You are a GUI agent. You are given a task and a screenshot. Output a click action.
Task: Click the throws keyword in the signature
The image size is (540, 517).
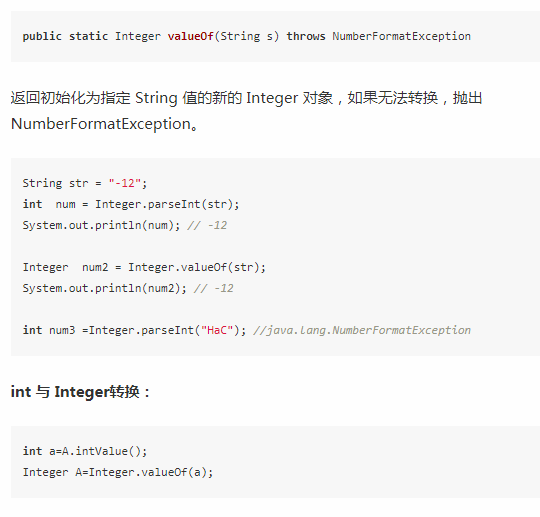click(x=306, y=36)
